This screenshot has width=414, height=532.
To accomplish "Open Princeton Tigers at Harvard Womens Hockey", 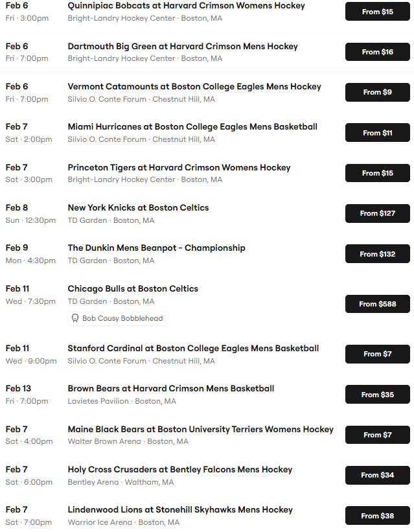I will point(179,168).
